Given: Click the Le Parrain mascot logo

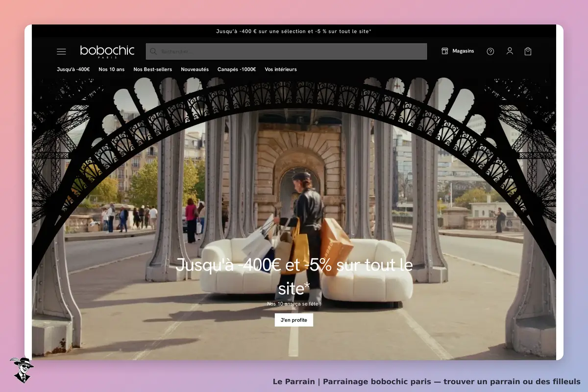Looking at the screenshot, I should click(22, 370).
